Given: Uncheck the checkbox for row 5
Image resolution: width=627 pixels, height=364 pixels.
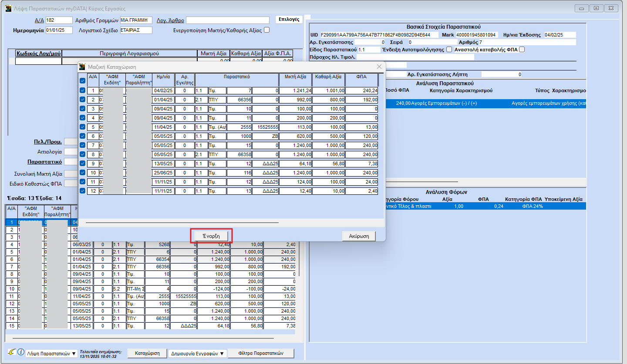Looking at the screenshot, I should (83, 127).
